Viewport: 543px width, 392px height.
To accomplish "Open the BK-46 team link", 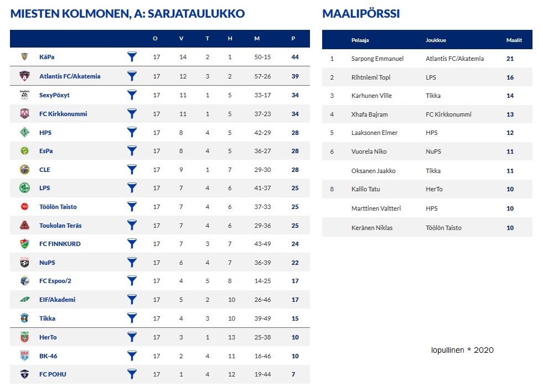I will coord(48,356).
